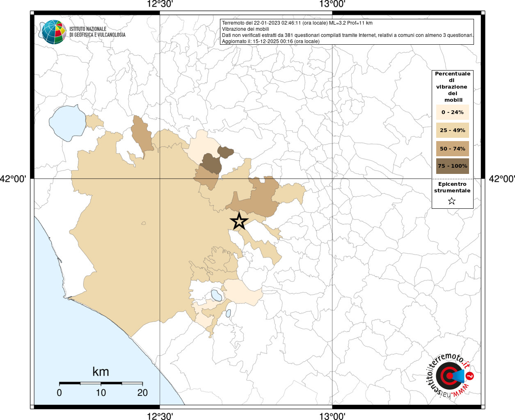Click the top 13°00' longitude label
This screenshot has height=420, width=515.
pyautogui.click(x=332, y=4)
